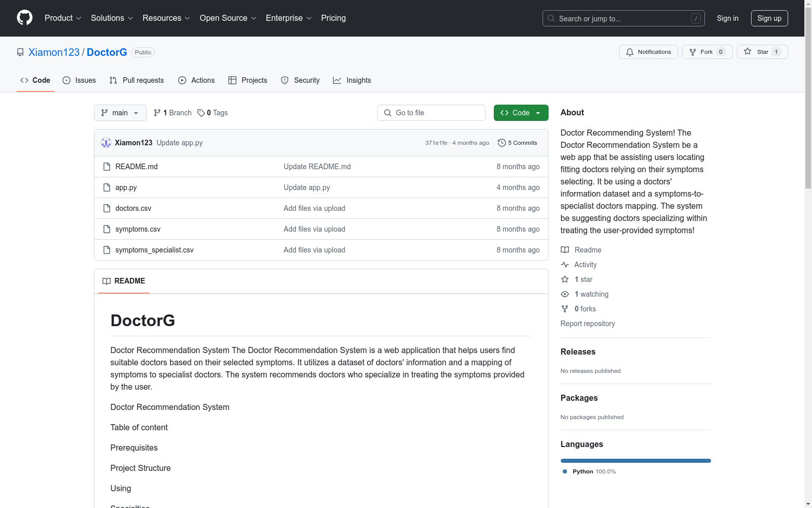Viewport: 812px width, 508px height.
Task: Click the magnifier icon in Go to file
Action: point(388,113)
